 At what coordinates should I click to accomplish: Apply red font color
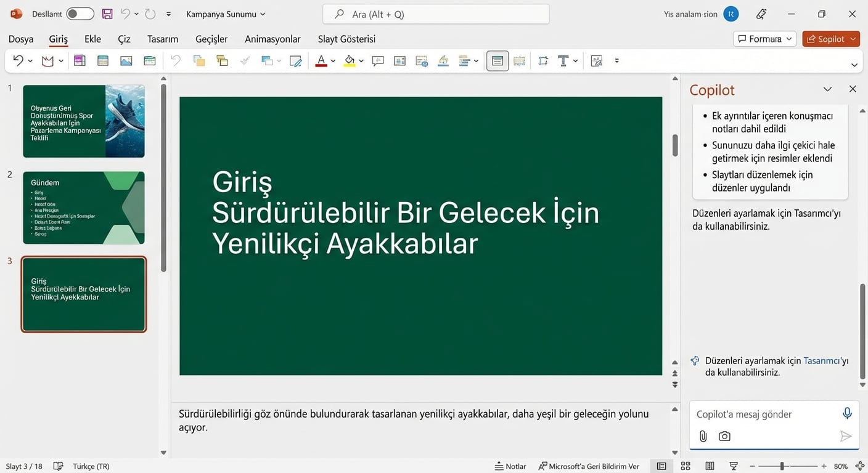(321, 60)
